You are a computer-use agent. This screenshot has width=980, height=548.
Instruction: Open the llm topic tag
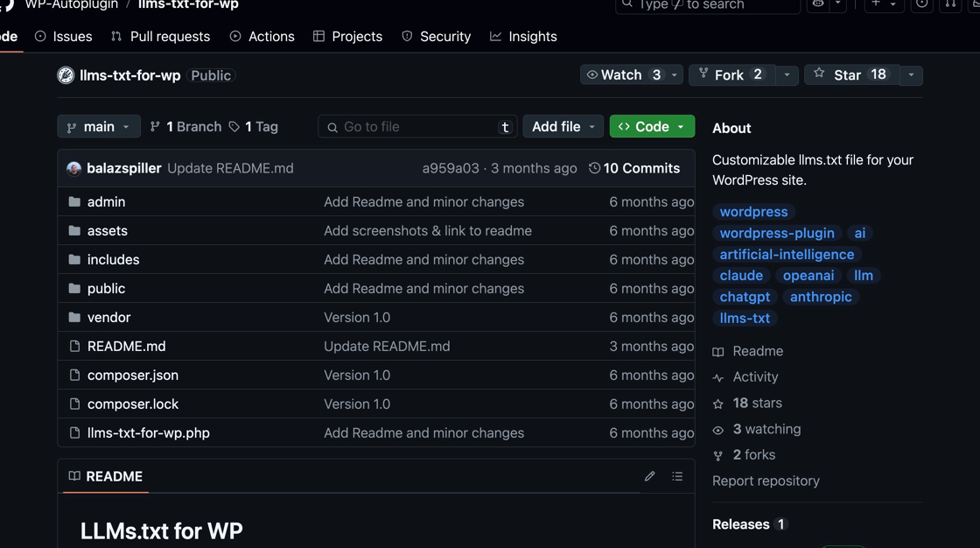[x=864, y=275]
